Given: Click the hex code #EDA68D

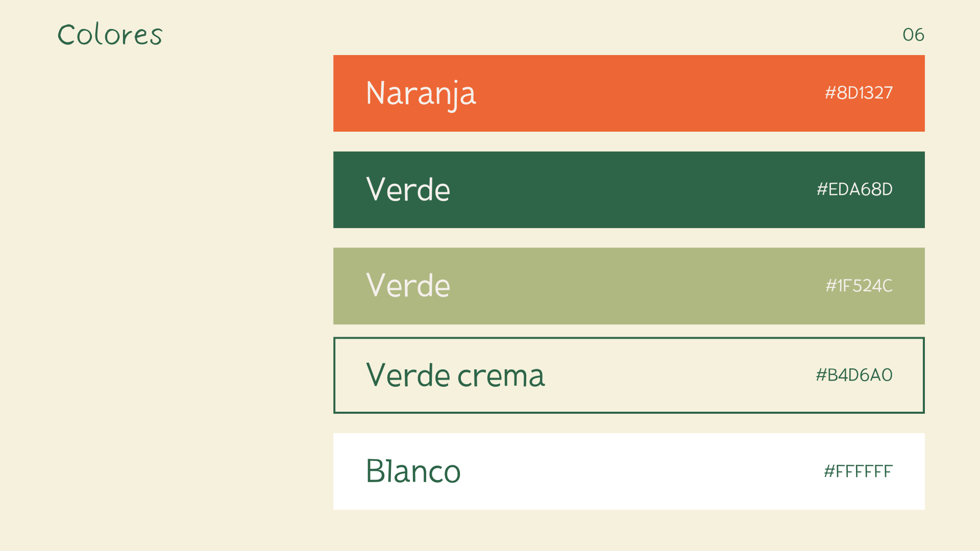Looking at the screenshot, I should coord(854,189).
